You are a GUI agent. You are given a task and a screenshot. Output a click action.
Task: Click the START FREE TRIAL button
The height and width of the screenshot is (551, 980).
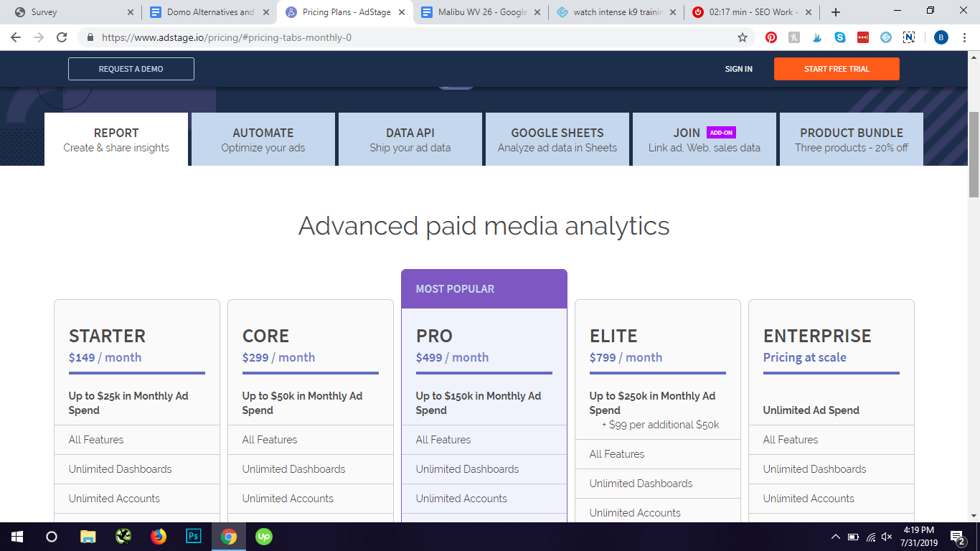(x=837, y=69)
